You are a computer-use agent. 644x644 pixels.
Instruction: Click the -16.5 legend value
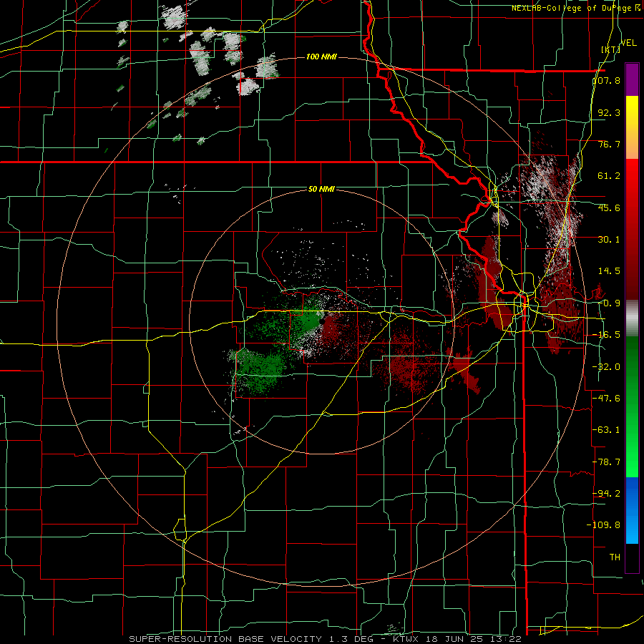pos(607,335)
